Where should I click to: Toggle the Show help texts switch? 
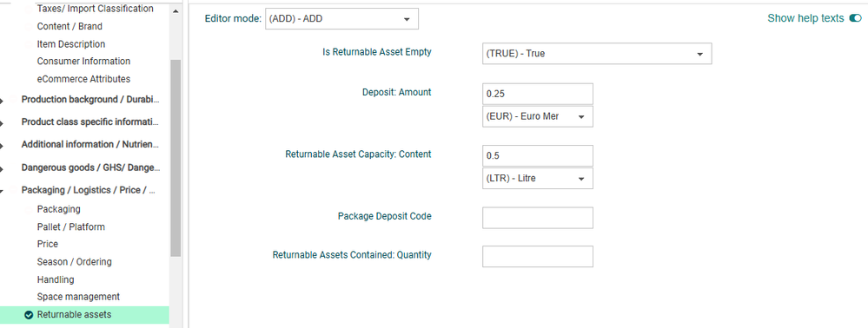pos(855,18)
